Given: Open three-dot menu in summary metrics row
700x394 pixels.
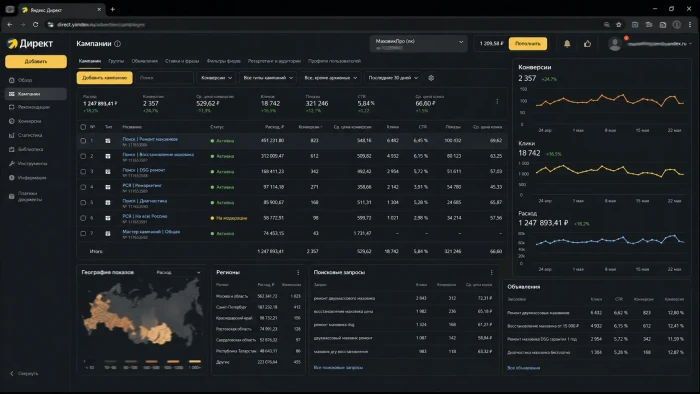Looking at the screenshot, I should (x=497, y=101).
